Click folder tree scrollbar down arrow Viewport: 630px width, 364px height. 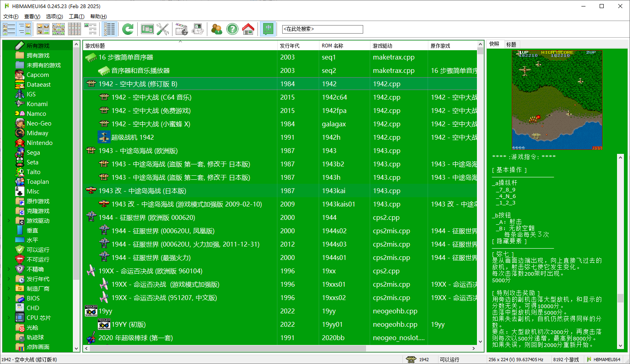click(x=76, y=348)
